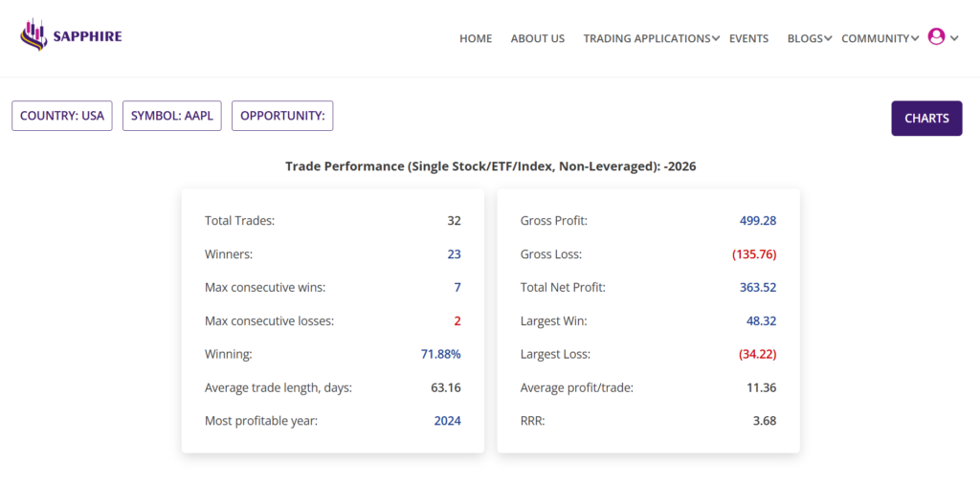
Task: Expand the arrow beside the profile avatar
Action: tap(954, 38)
